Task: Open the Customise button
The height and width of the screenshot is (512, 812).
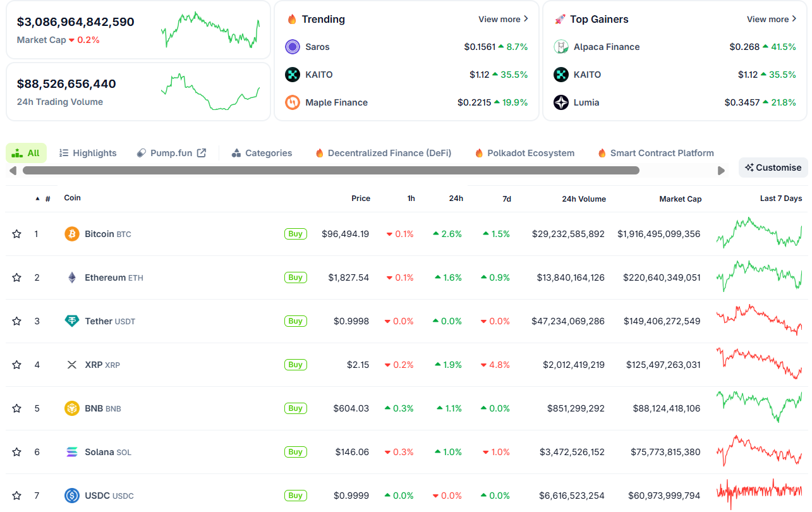Action: [773, 168]
